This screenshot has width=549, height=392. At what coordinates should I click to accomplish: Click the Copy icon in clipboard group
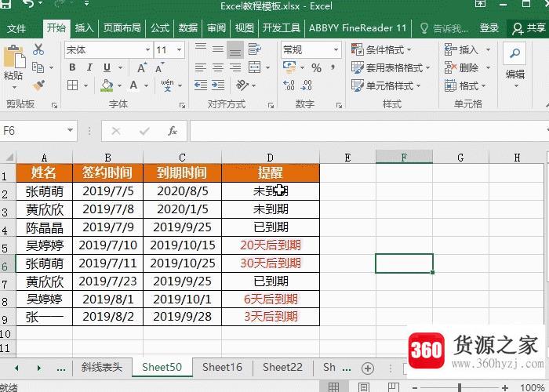click(38, 67)
